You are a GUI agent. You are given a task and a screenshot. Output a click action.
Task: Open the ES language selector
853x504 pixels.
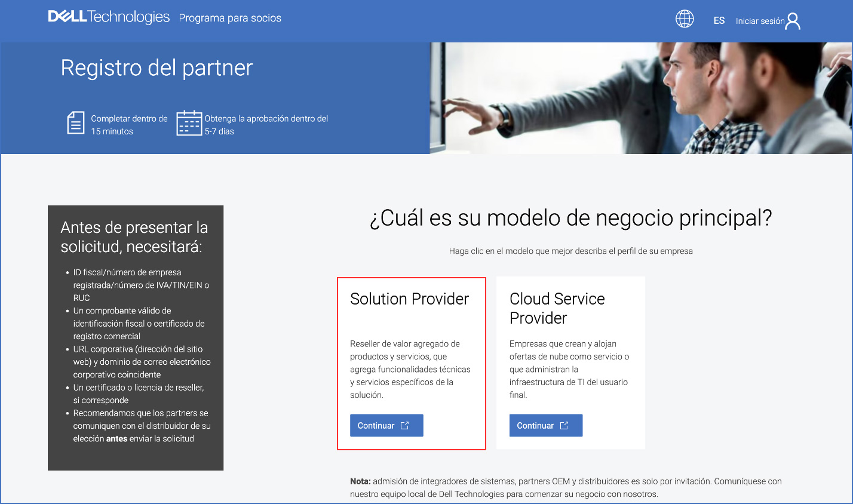pos(719,21)
